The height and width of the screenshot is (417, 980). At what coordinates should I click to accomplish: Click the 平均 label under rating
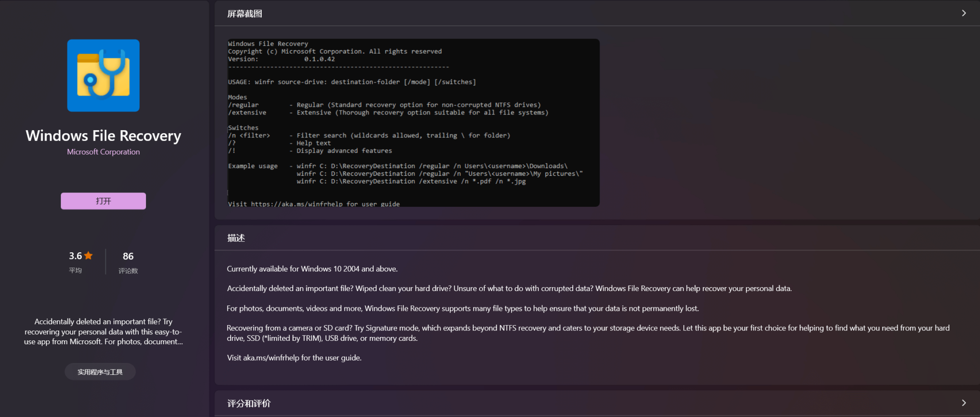(75, 270)
